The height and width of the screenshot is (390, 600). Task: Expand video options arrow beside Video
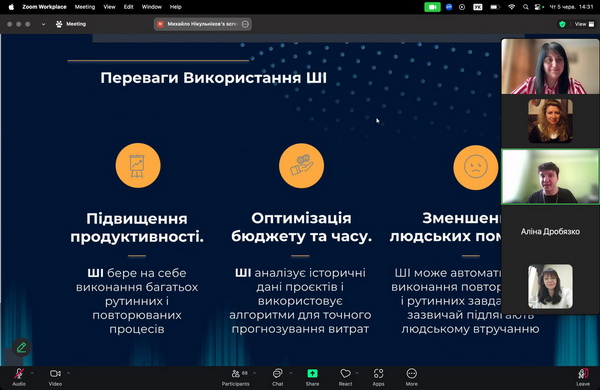point(68,373)
